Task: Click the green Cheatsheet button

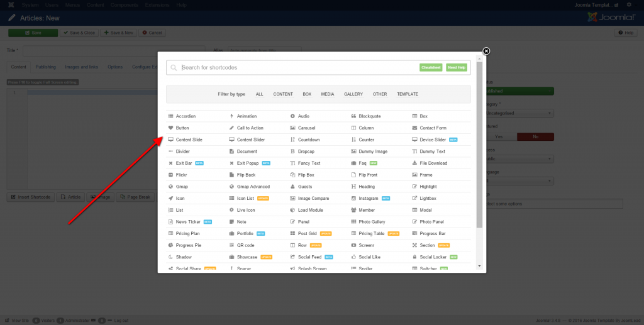Action: pyautogui.click(x=431, y=68)
